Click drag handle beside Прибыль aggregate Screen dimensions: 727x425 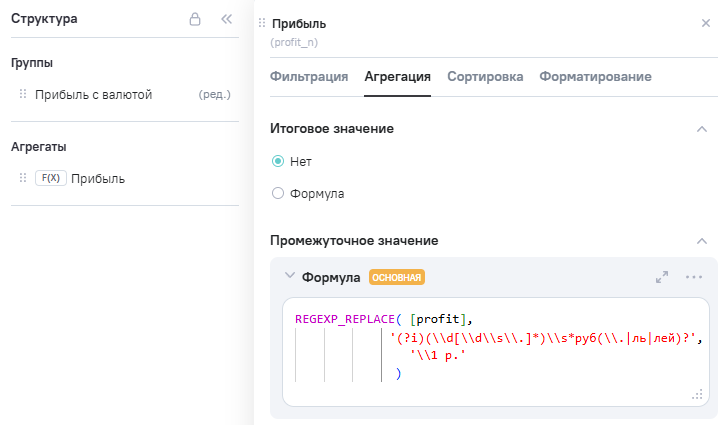(x=23, y=179)
